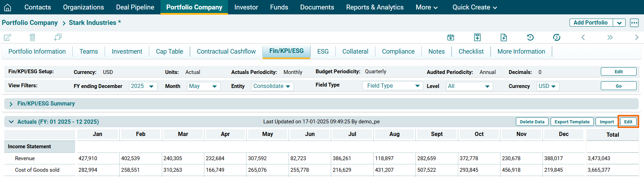Click the calendar add event icon
Viewport: 644px width, 177px height.
coord(451,37)
